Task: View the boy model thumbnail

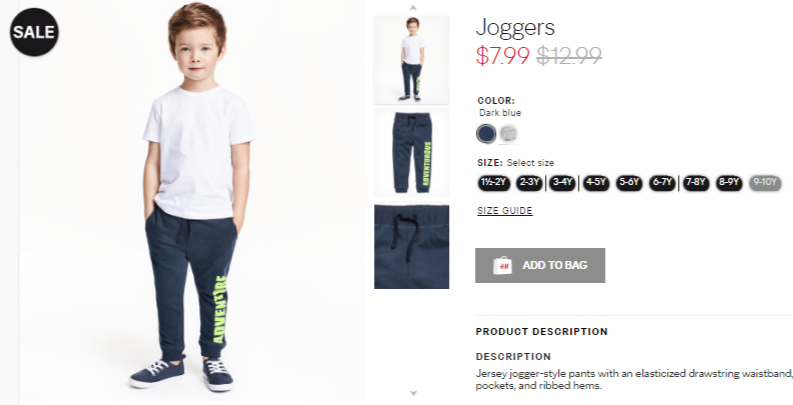Action: point(412,60)
